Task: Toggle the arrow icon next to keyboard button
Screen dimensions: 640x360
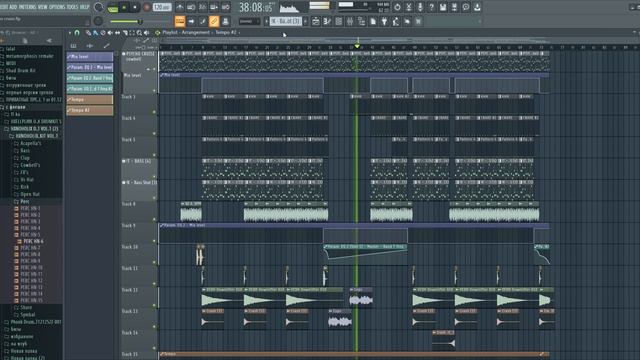Action: pyautogui.click(x=191, y=21)
